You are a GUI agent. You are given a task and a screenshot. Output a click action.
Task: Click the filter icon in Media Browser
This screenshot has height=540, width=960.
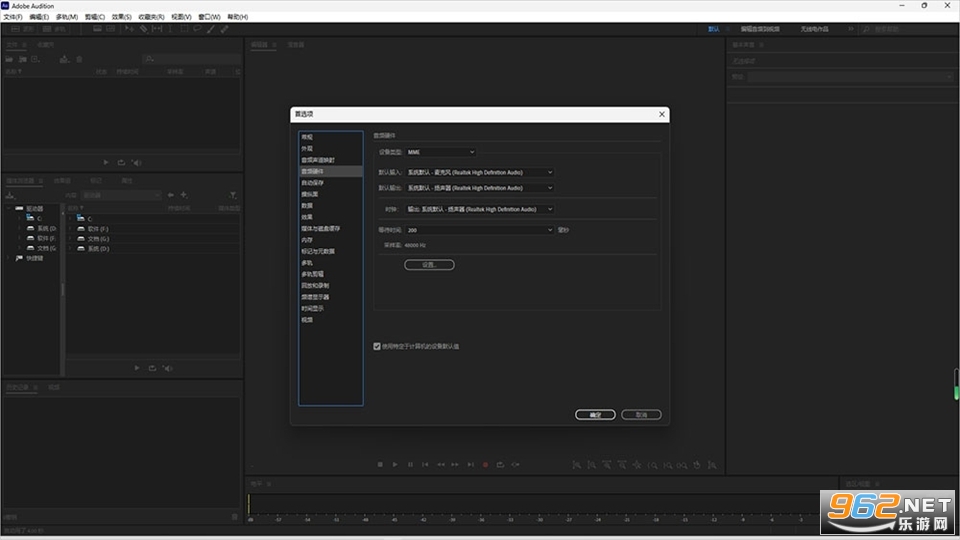tap(233, 195)
